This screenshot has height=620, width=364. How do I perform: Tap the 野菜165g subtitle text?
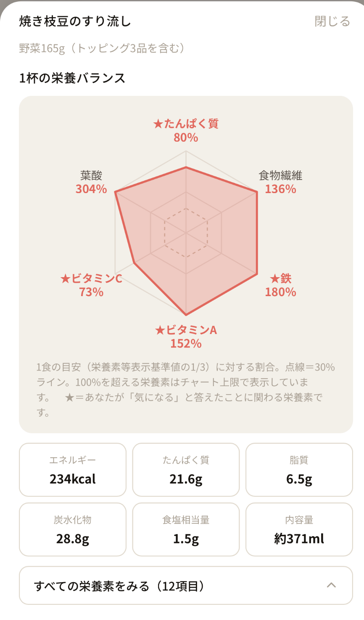click(x=102, y=48)
